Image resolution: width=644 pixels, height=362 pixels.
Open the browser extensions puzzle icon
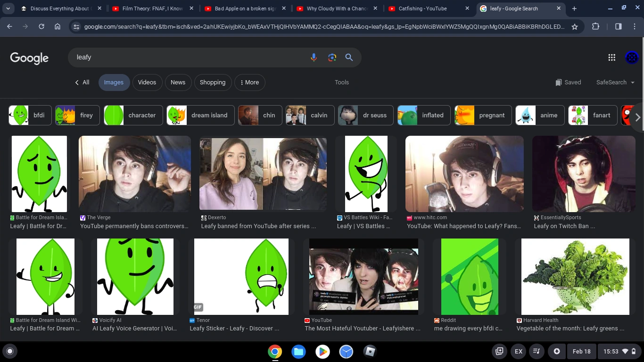click(596, 26)
